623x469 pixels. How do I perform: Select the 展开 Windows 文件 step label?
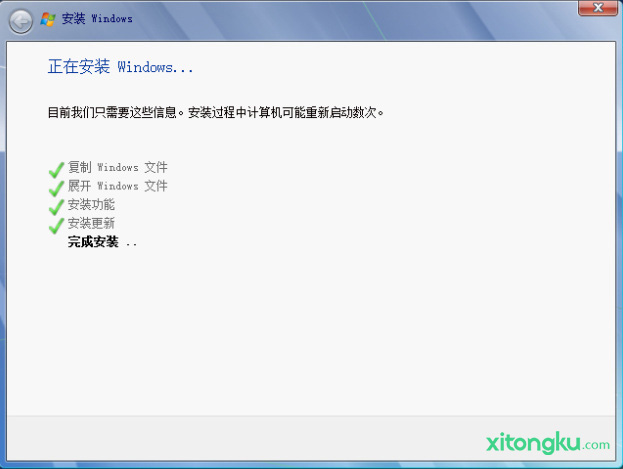coord(117,186)
